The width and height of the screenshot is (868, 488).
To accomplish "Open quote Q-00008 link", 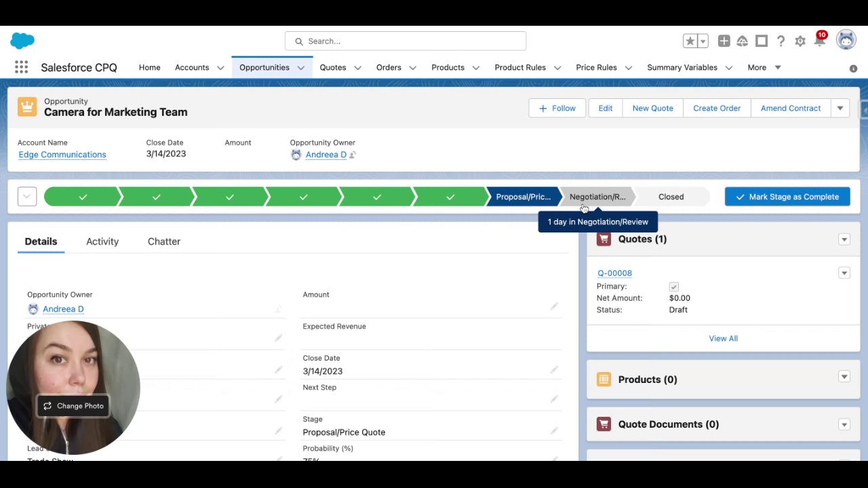I will point(614,273).
